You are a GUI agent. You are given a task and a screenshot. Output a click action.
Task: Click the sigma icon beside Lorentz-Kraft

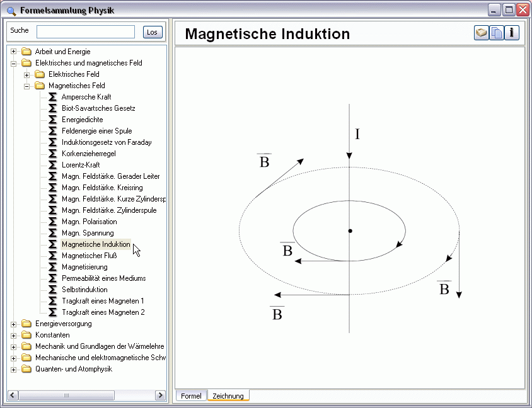pos(53,165)
